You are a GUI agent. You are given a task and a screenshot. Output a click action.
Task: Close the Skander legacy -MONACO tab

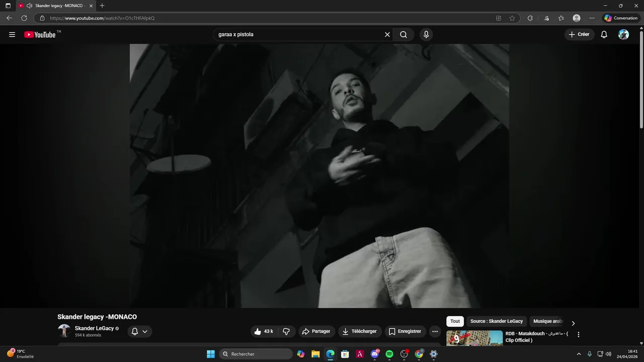[x=91, y=6]
